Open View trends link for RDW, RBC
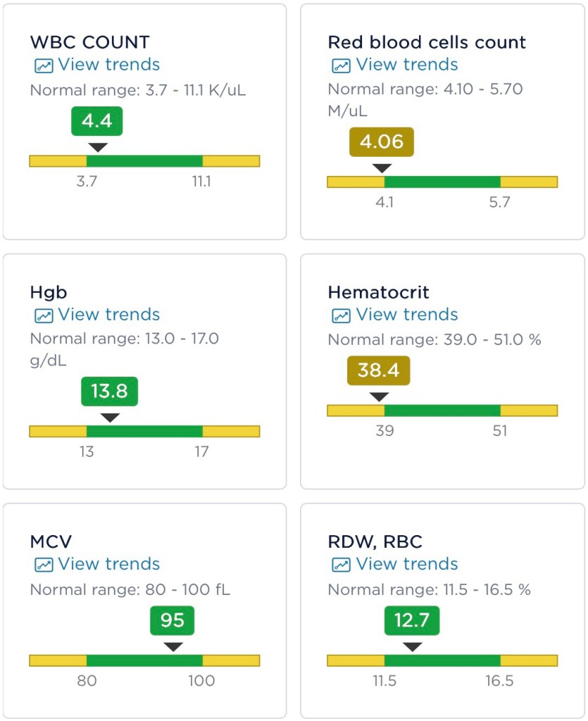 [406, 564]
